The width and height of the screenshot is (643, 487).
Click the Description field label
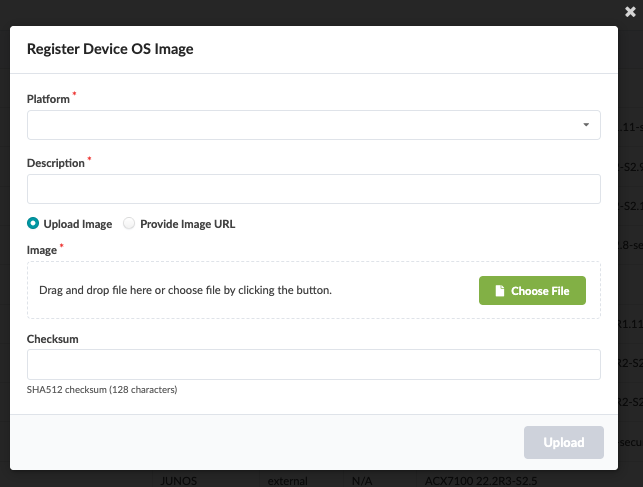56,163
